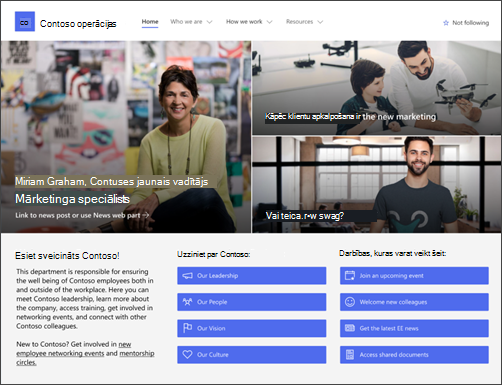Click Access shared documents button
The image size is (502, 385).
click(414, 355)
